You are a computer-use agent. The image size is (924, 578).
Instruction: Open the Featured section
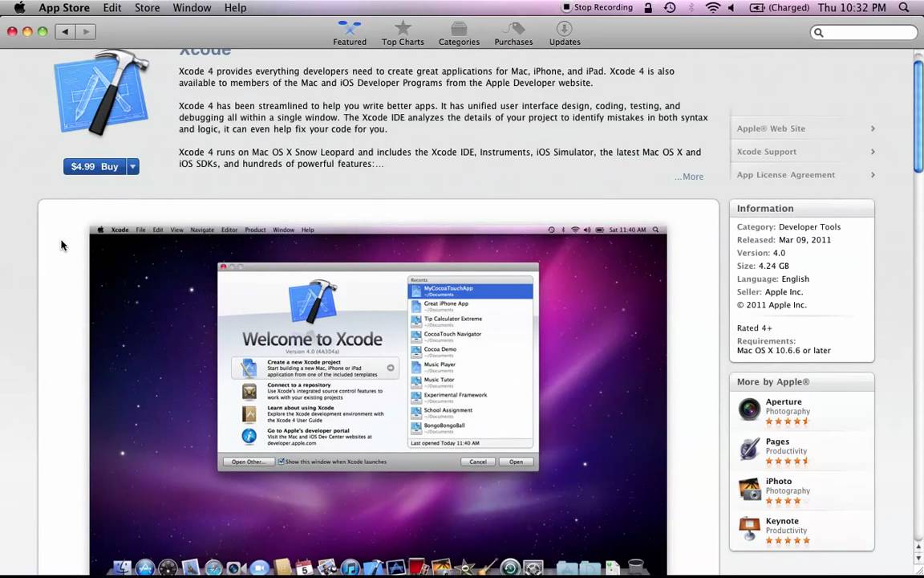(x=350, y=33)
